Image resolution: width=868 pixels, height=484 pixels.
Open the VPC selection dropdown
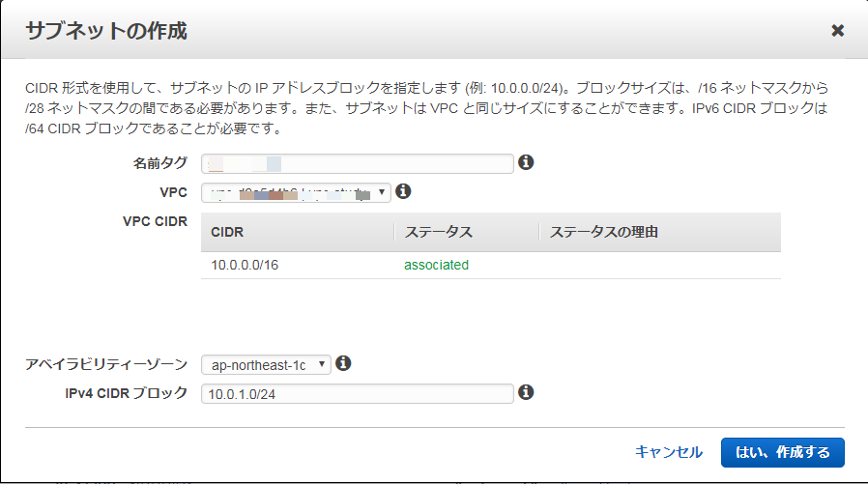(x=296, y=192)
